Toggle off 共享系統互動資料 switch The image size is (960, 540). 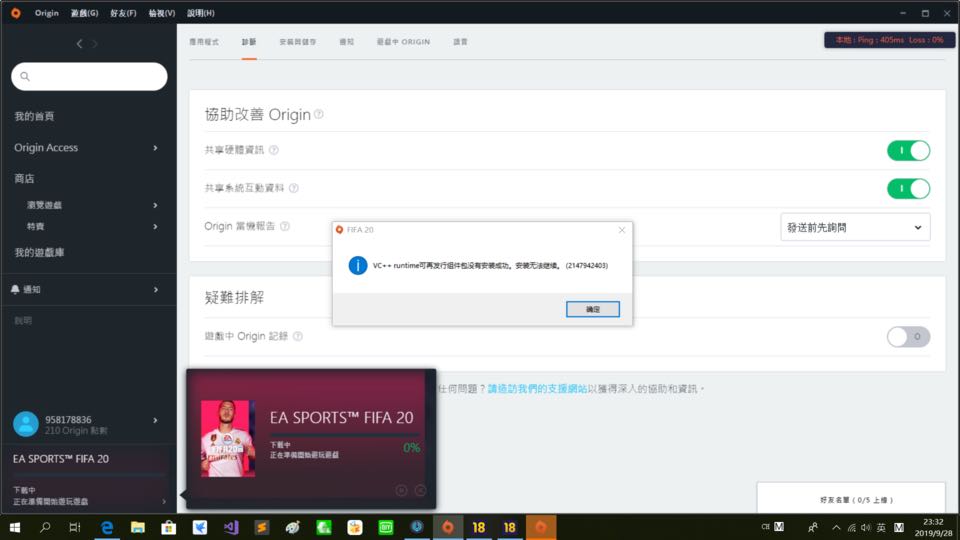(x=909, y=189)
